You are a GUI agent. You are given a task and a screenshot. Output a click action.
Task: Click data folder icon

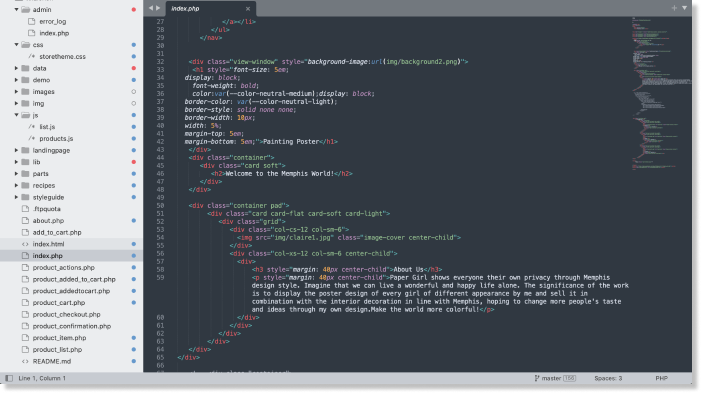25,68
